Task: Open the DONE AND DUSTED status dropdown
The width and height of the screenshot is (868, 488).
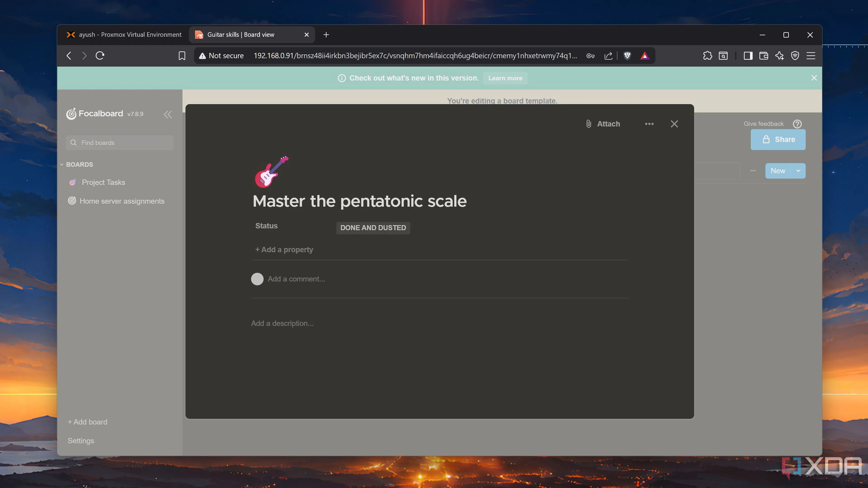Action: point(373,228)
